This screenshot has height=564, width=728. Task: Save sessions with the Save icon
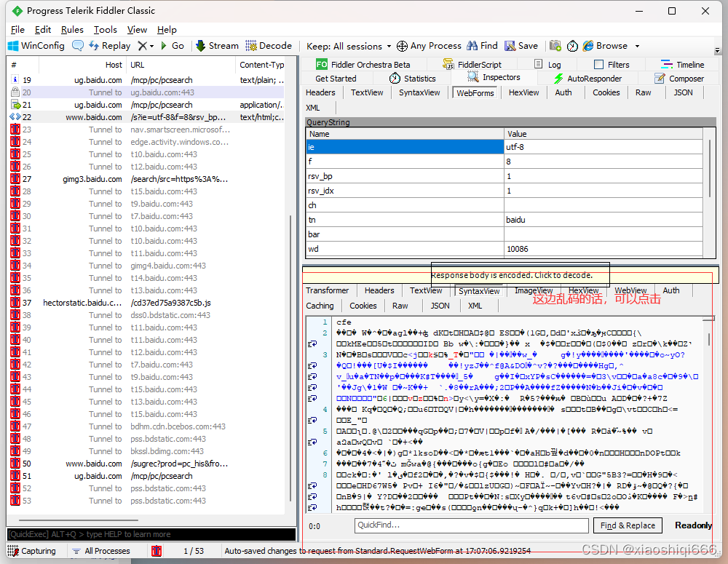point(510,46)
